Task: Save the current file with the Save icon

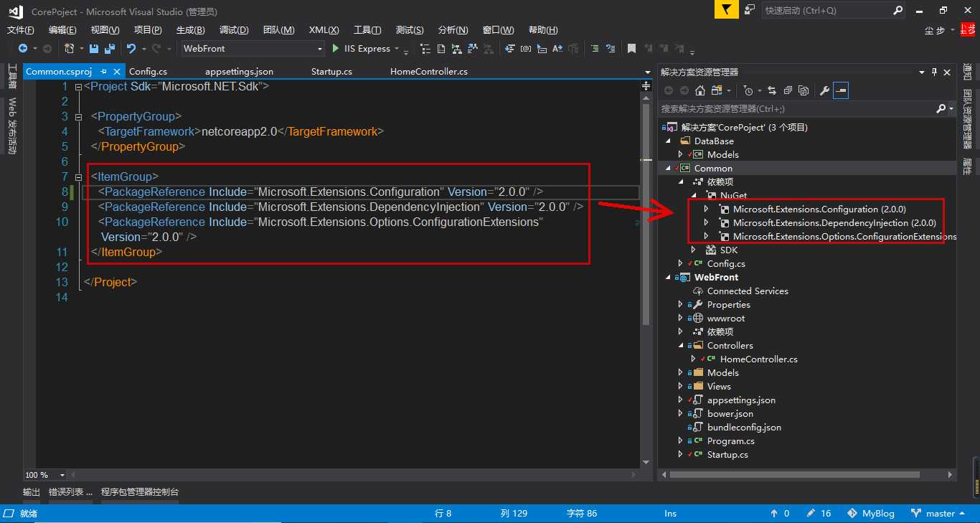Action: pos(93,49)
